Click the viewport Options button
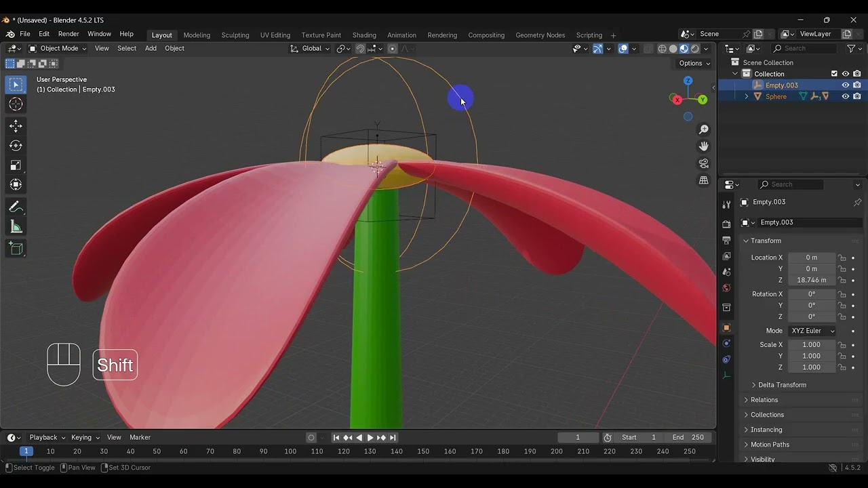This screenshot has height=488, width=868. pos(694,63)
